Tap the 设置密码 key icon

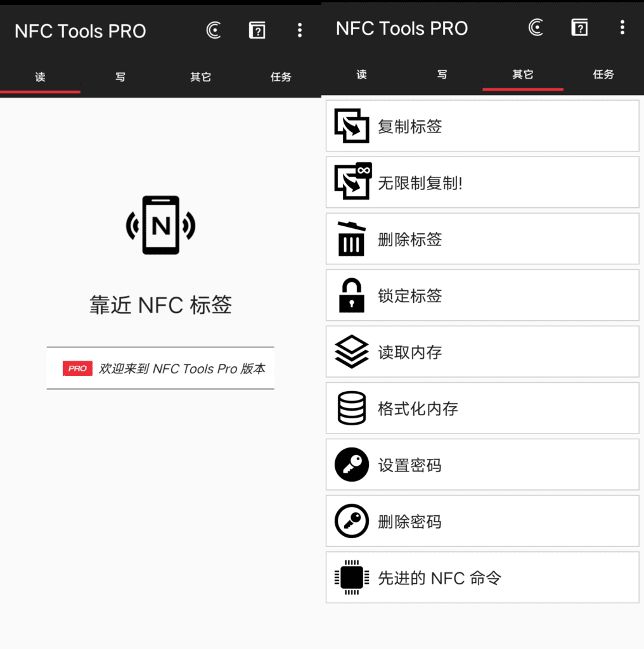(352, 465)
